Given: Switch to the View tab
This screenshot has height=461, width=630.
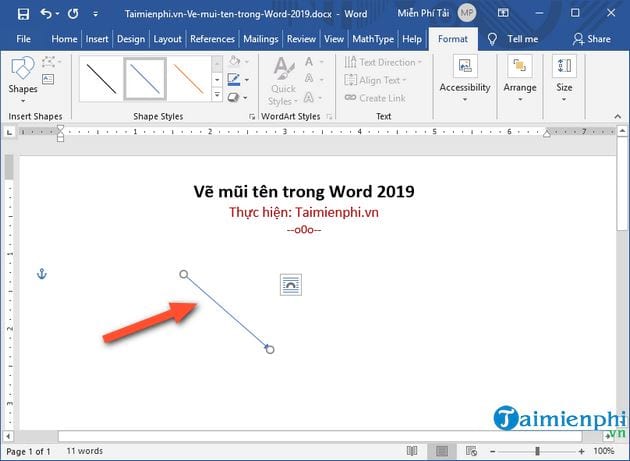Looking at the screenshot, I should tap(334, 39).
